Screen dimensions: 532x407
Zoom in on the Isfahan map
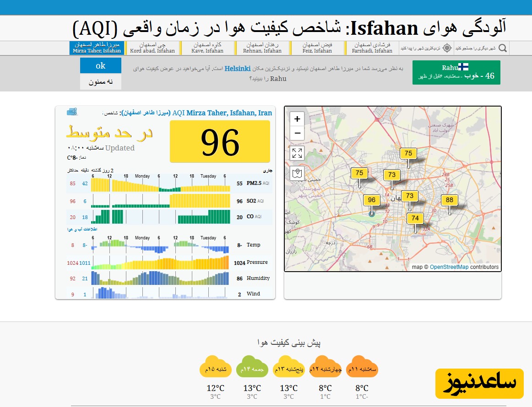297,119
